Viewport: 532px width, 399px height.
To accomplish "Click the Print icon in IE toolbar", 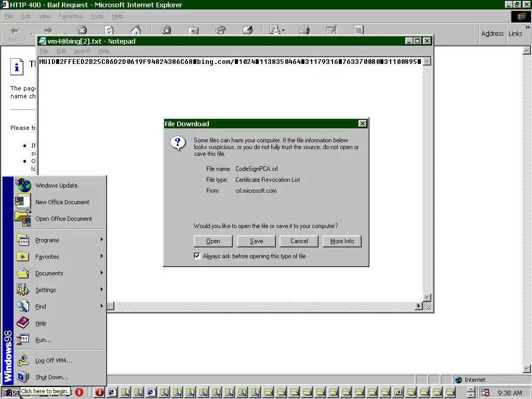I will [304, 30].
